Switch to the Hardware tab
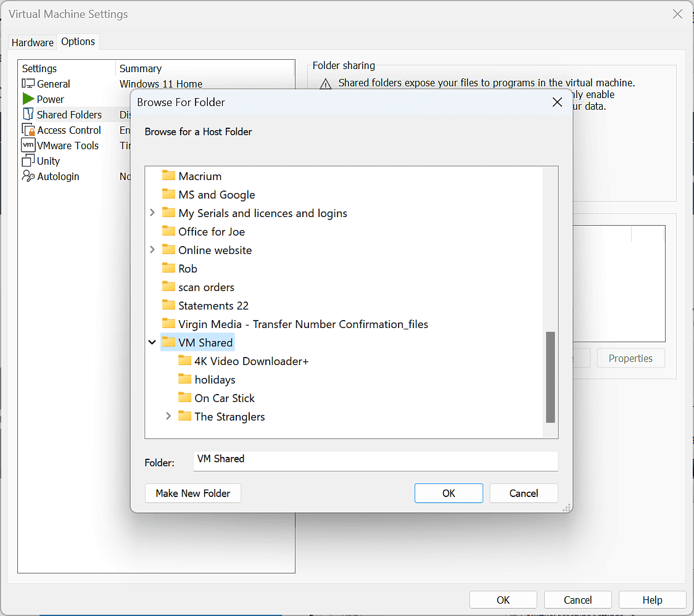694x616 pixels. click(x=32, y=42)
